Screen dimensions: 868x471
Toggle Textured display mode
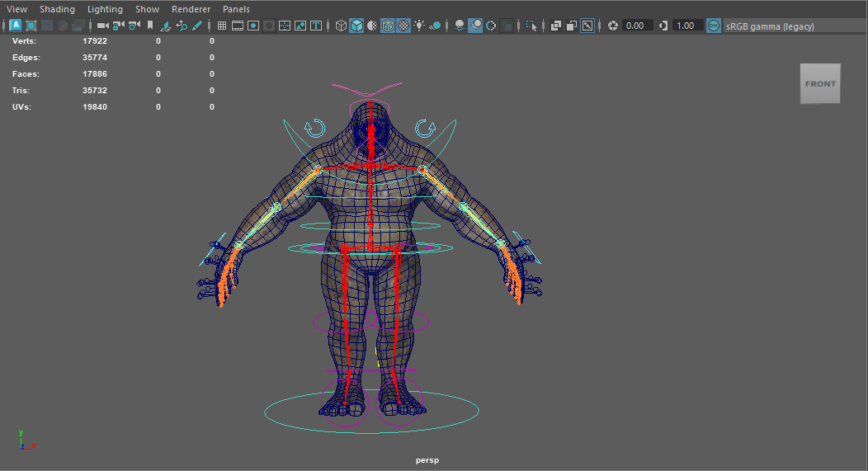click(403, 26)
